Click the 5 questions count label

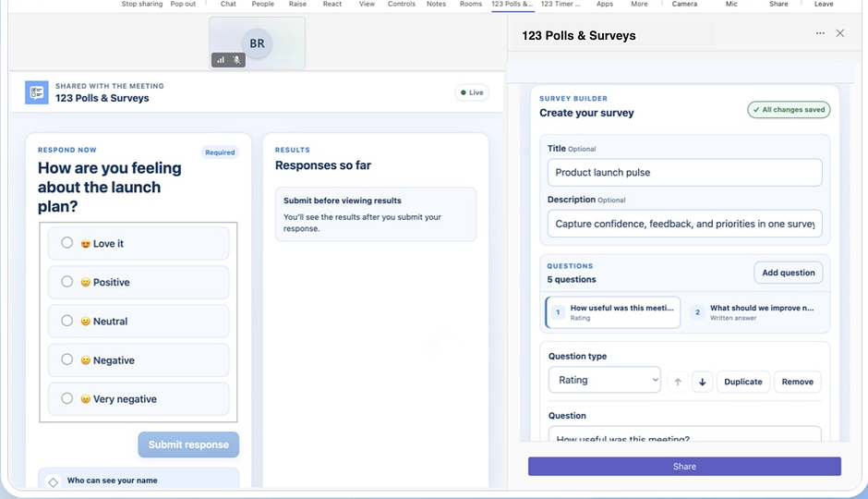tap(572, 279)
